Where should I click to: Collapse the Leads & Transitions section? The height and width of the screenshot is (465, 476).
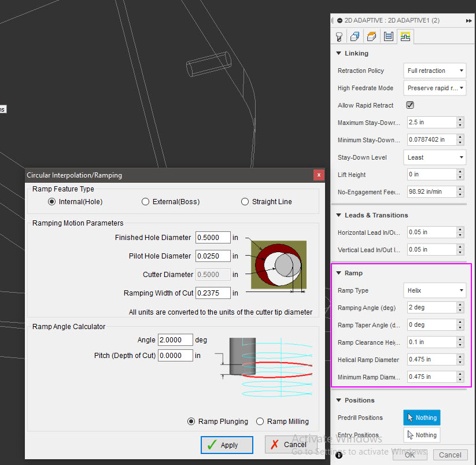point(339,215)
